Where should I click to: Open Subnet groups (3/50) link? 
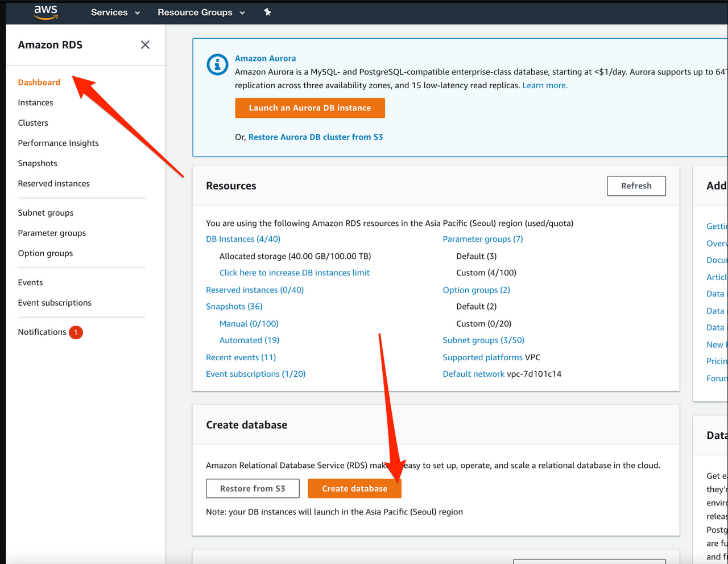[x=483, y=340]
